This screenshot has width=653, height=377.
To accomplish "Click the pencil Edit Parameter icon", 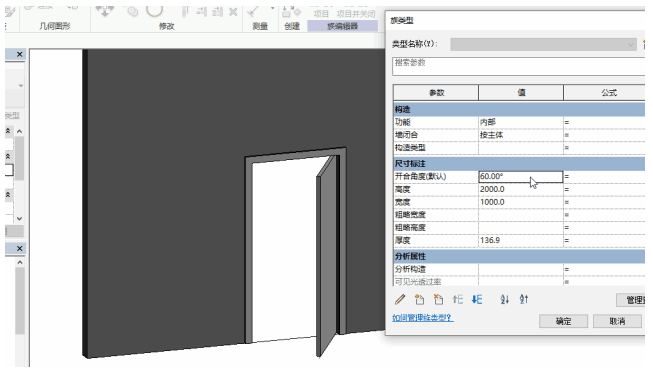I will (x=400, y=299).
